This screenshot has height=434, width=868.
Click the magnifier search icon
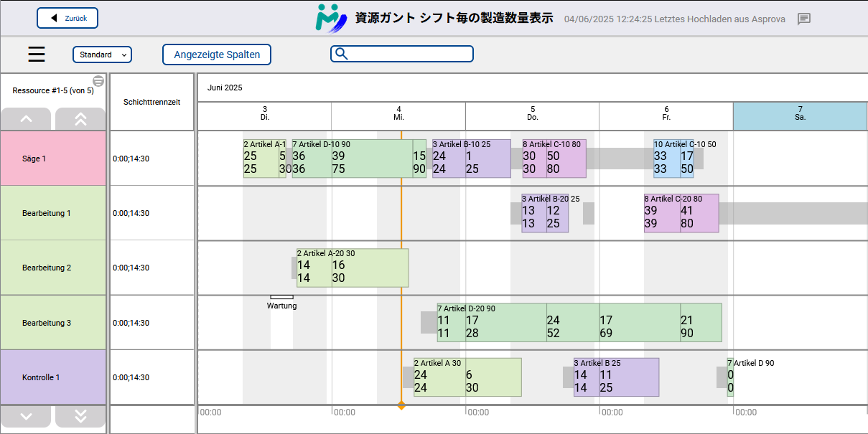(x=342, y=54)
